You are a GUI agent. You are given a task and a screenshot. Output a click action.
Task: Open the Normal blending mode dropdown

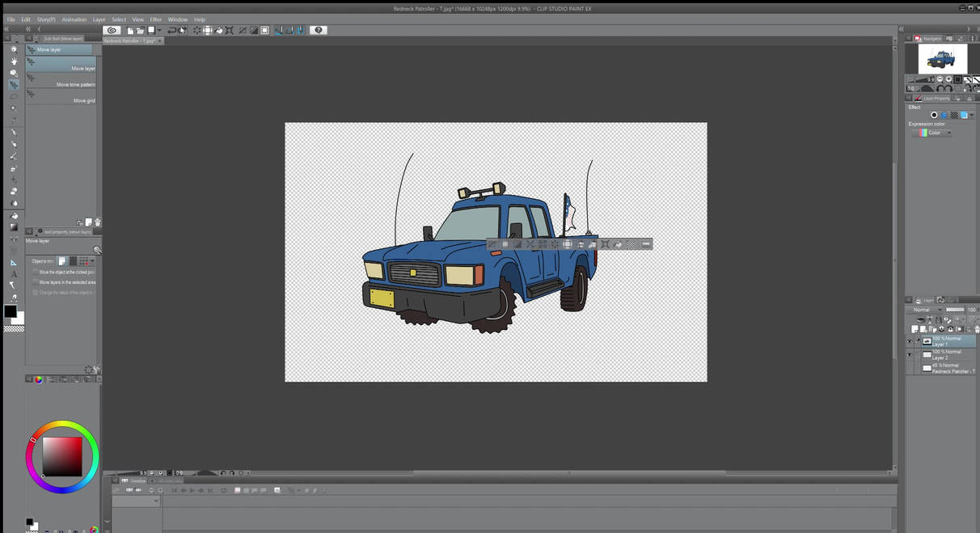pyautogui.click(x=927, y=310)
